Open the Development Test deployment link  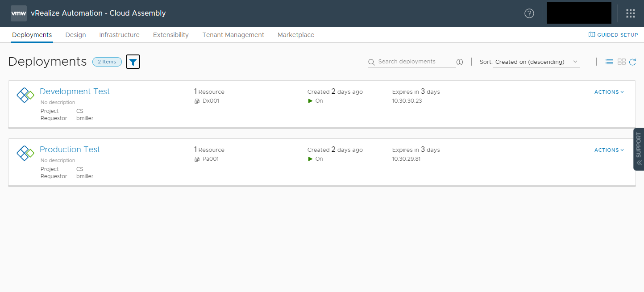point(75,92)
